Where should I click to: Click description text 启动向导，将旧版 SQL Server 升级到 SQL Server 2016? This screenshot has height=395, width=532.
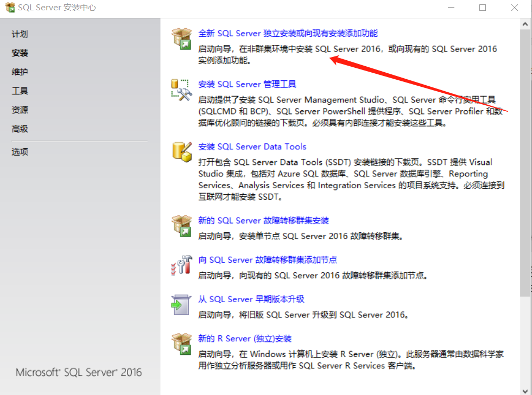(x=303, y=315)
